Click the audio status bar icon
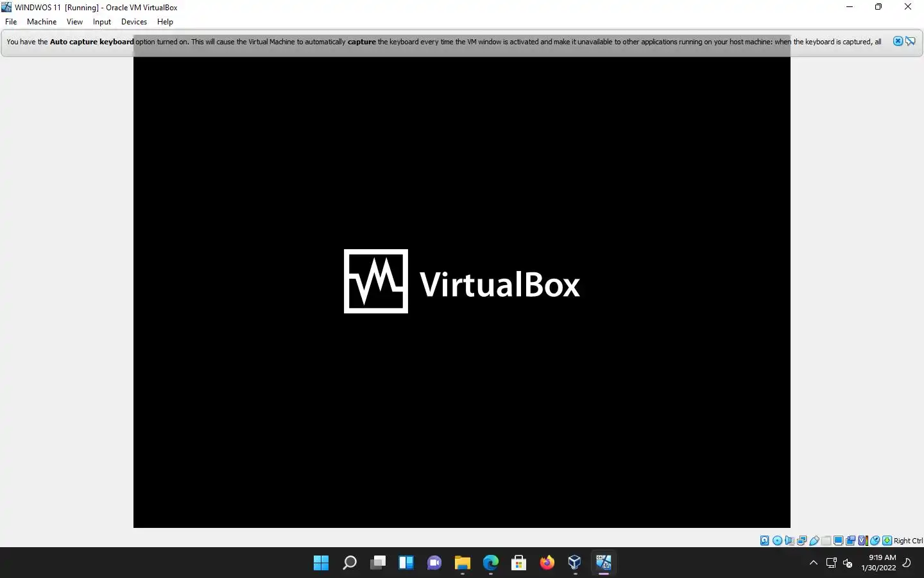 [790, 541]
